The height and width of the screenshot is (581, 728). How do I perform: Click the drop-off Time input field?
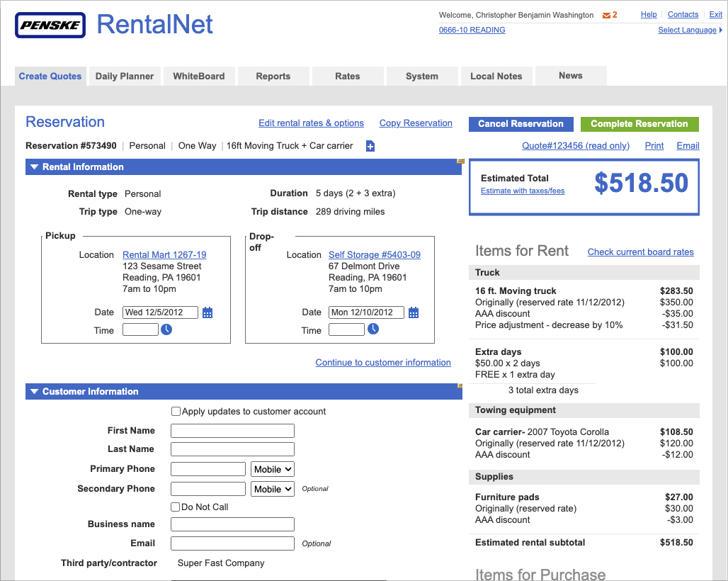pos(346,329)
